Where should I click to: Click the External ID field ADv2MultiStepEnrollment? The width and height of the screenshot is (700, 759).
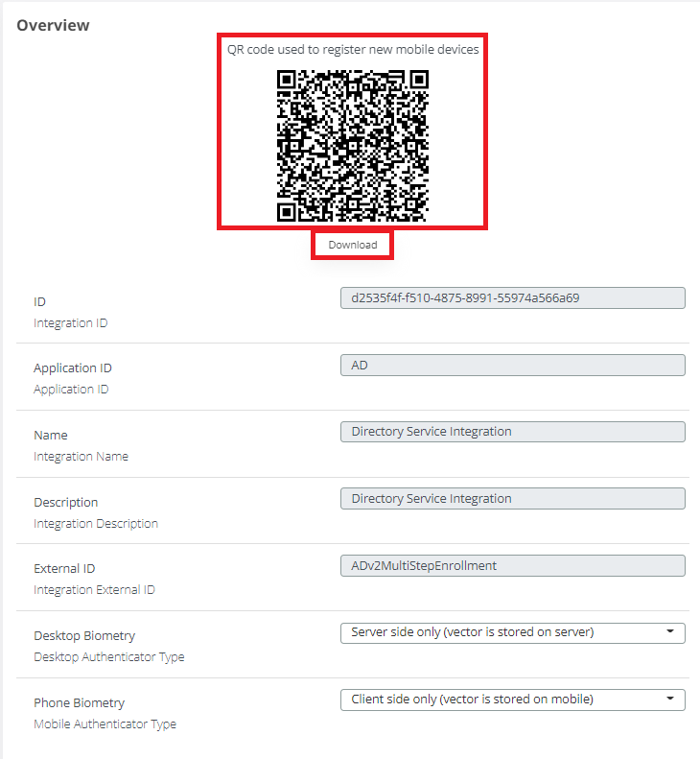tap(512, 566)
